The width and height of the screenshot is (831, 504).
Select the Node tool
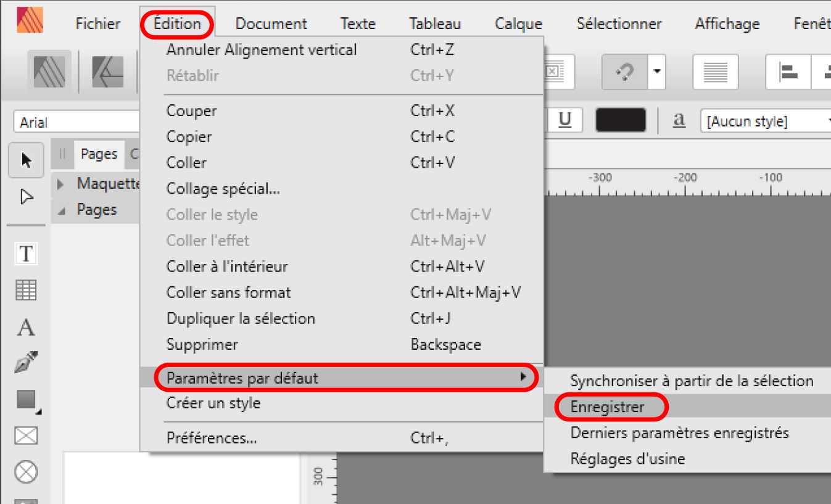point(26,196)
